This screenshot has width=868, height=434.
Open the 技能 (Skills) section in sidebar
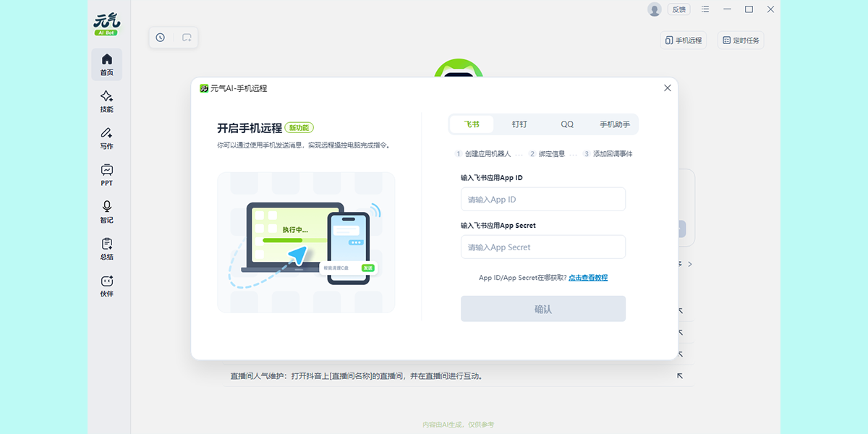[x=106, y=101]
